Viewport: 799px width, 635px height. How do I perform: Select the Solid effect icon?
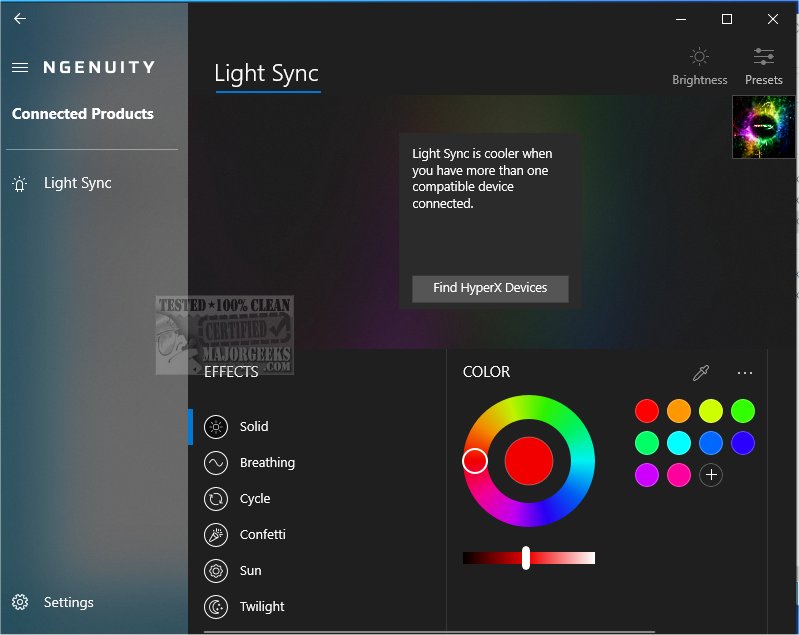tap(216, 427)
